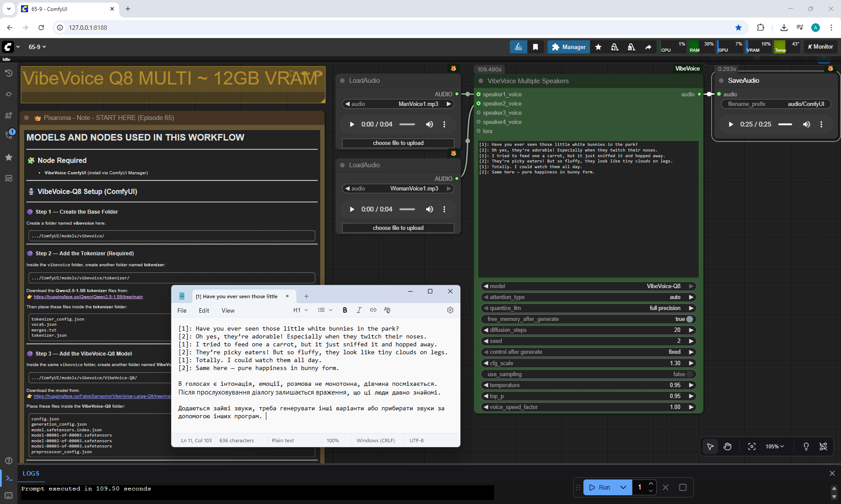Viewport: 841px width, 504px height.
Task: Toggle the bottom console panel icon
Action: click(x=9, y=478)
